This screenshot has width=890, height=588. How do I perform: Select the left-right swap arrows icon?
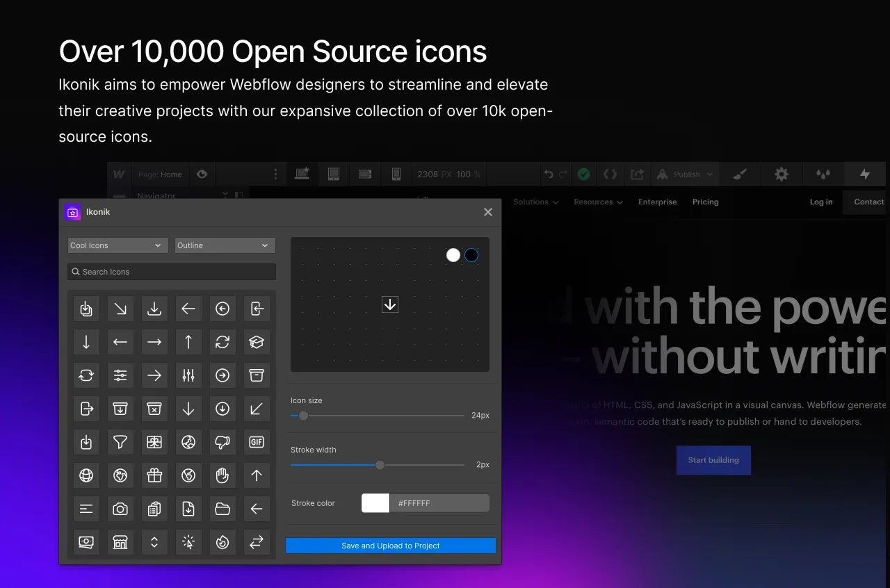point(257,543)
